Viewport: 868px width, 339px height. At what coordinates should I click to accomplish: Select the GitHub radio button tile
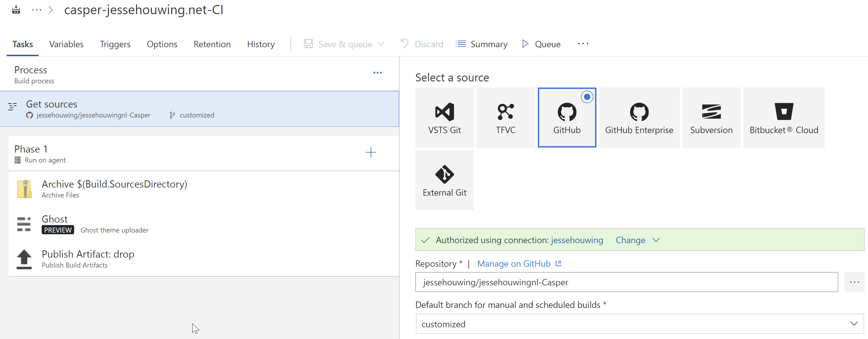(x=567, y=117)
